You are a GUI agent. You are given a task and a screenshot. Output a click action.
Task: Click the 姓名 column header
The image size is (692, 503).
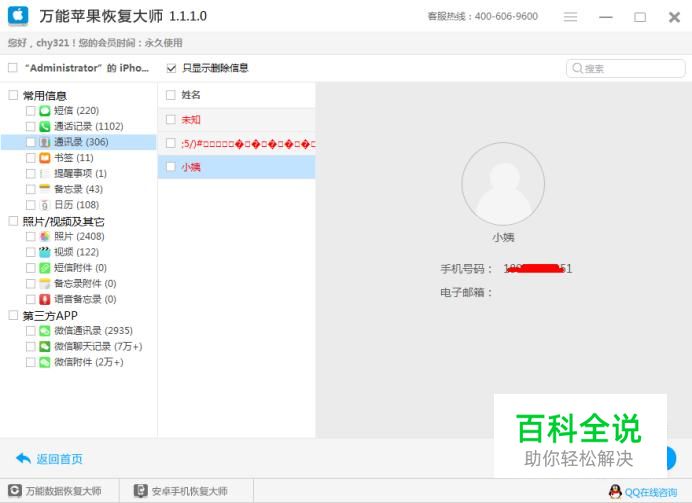191,95
